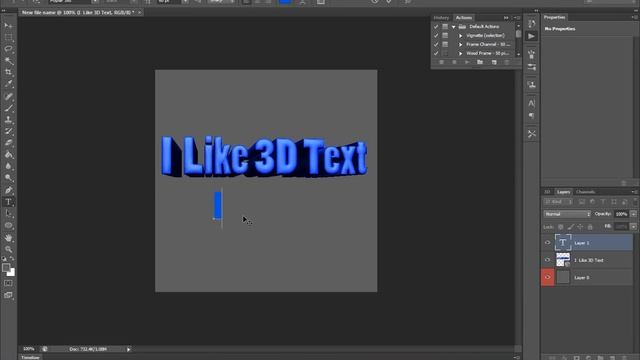Image resolution: width=640 pixels, height=360 pixels.
Task: Open the status bar info arrow
Action: (x=129, y=349)
